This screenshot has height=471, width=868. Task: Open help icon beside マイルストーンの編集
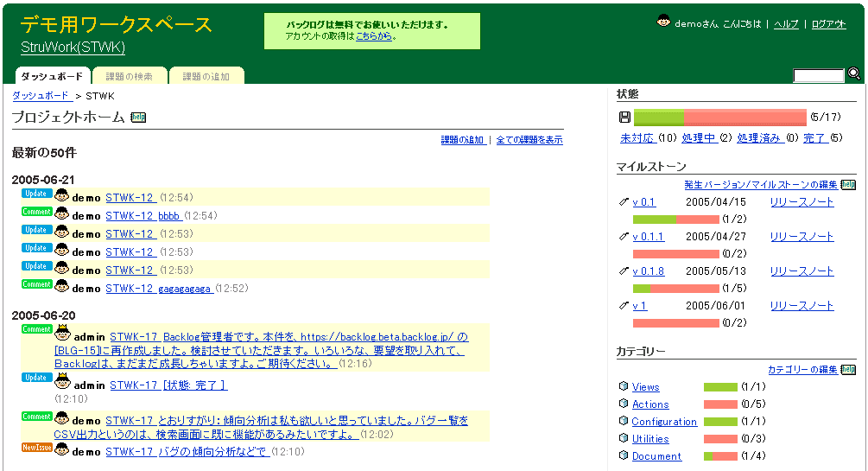tap(848, 185)
